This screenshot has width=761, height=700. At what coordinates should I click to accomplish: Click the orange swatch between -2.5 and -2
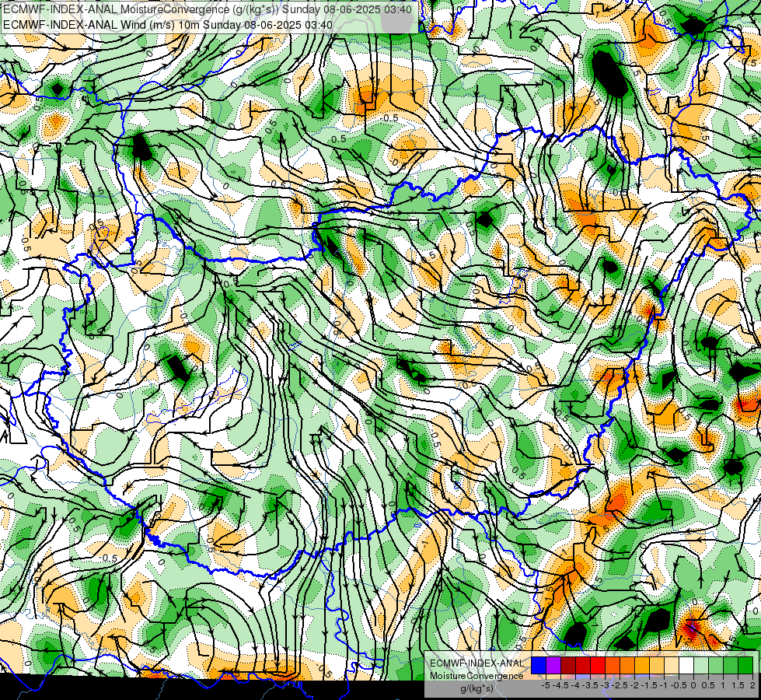tap(627, 666)
